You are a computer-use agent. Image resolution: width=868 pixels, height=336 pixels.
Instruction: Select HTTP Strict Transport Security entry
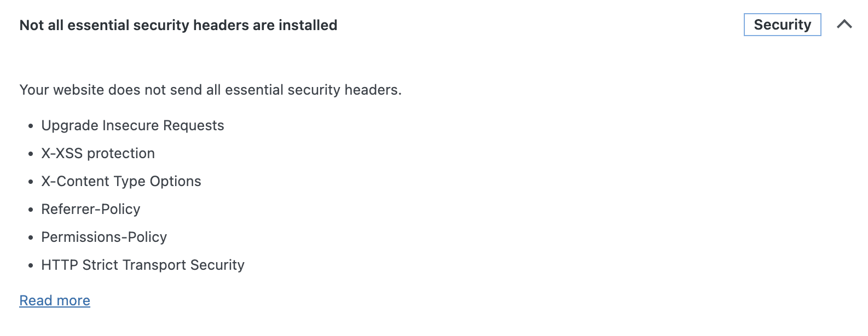click(143, 265)
